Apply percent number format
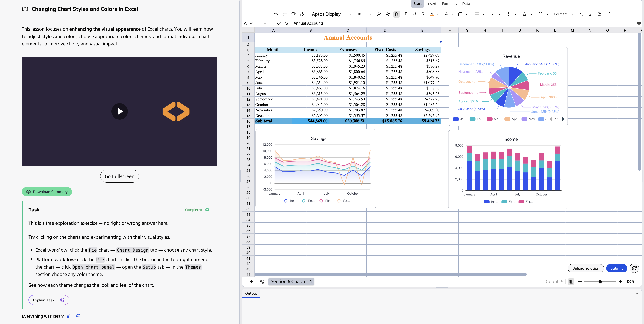This screenshot has height=324, width=644. (581, 14)
